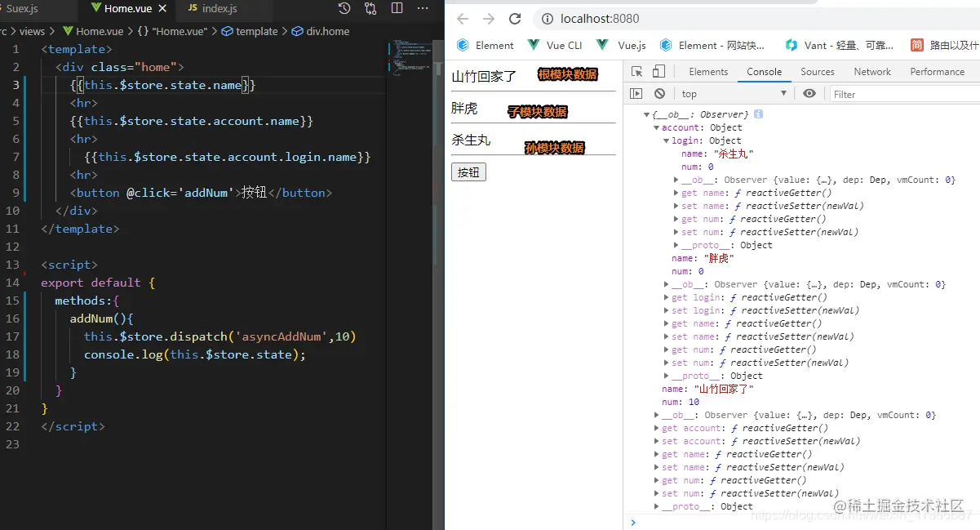This screenshot has width=980, height=530.
Task: Clear the console output
Action: click(659, 94)
